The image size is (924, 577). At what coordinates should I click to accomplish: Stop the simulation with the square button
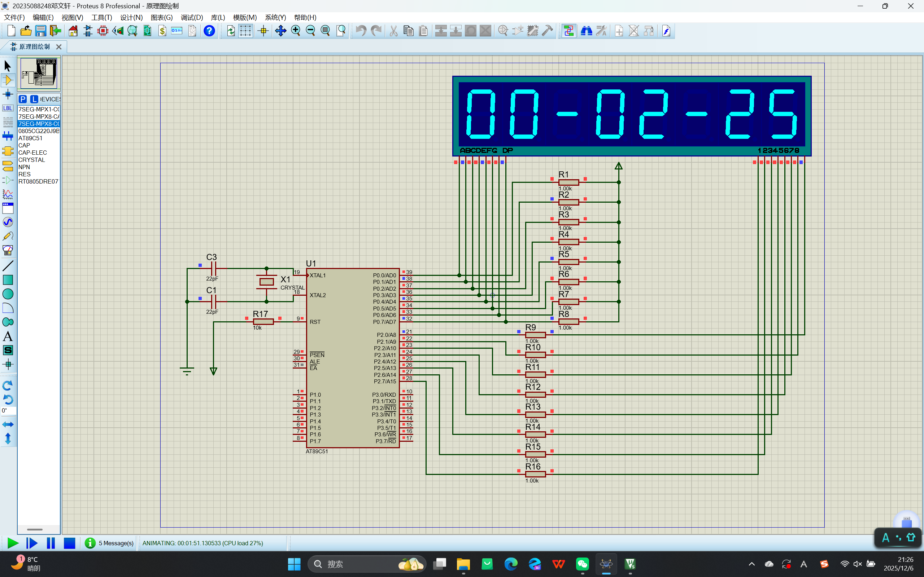(x=70, y=543)
